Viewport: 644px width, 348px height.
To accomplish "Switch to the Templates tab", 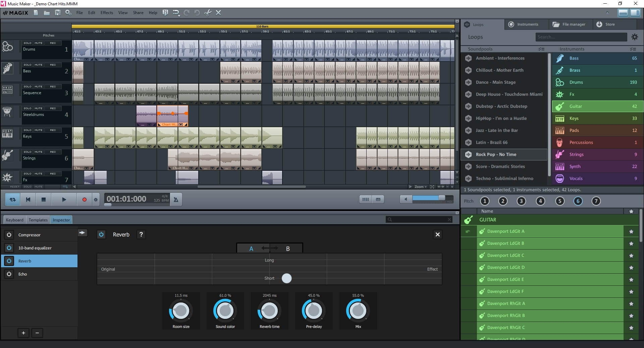I will (x=38, y=220).
